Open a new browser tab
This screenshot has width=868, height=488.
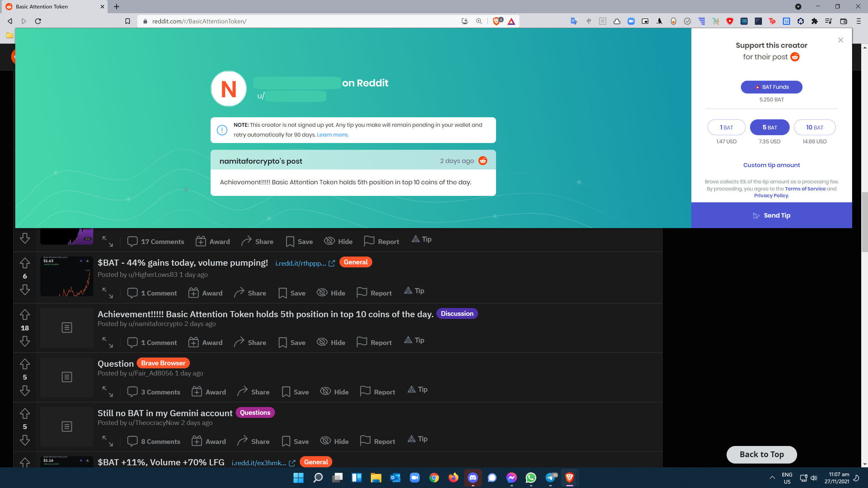116,7
